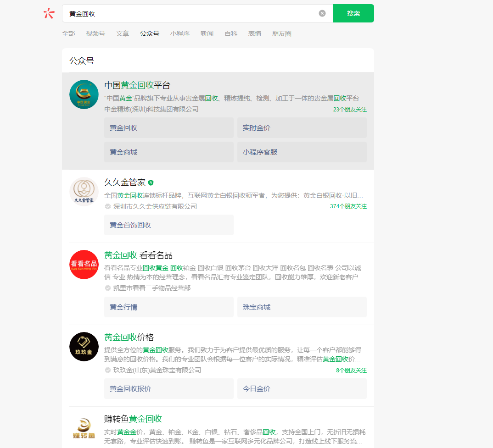
Task: Switch to the 文章 tab
Action: pyautogui.click(x=122, y=33)
